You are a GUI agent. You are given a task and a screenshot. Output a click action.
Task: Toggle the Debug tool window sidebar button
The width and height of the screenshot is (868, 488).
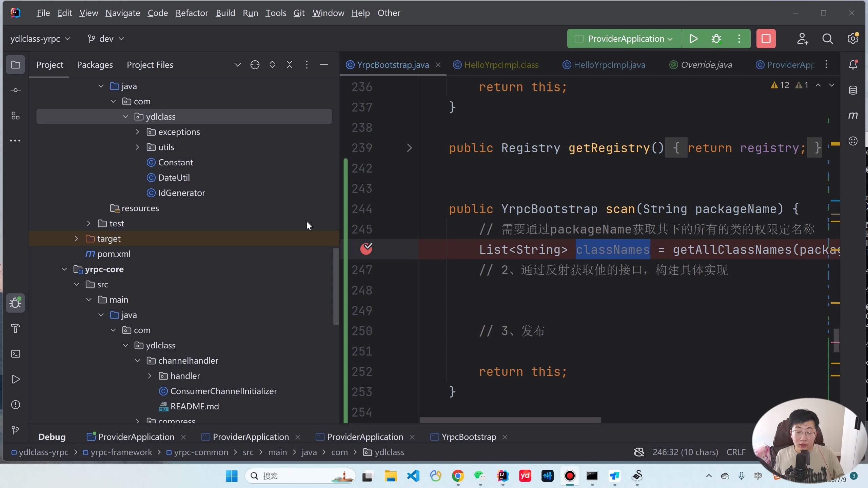coord(16,303)
